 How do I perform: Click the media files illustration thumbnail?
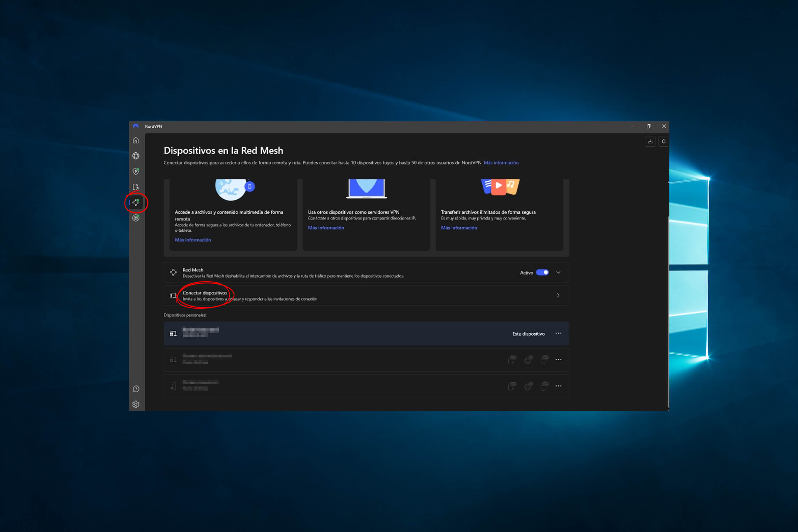point(500,187)
